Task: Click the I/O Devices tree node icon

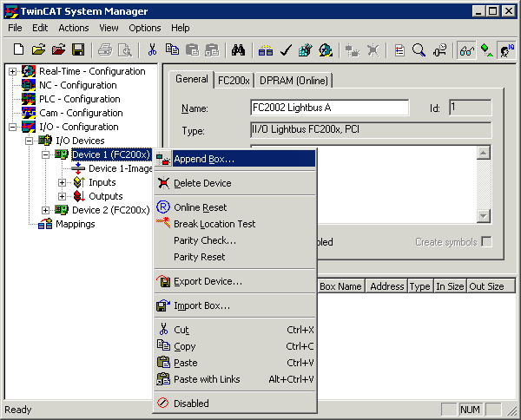Action: pos(45,141)
